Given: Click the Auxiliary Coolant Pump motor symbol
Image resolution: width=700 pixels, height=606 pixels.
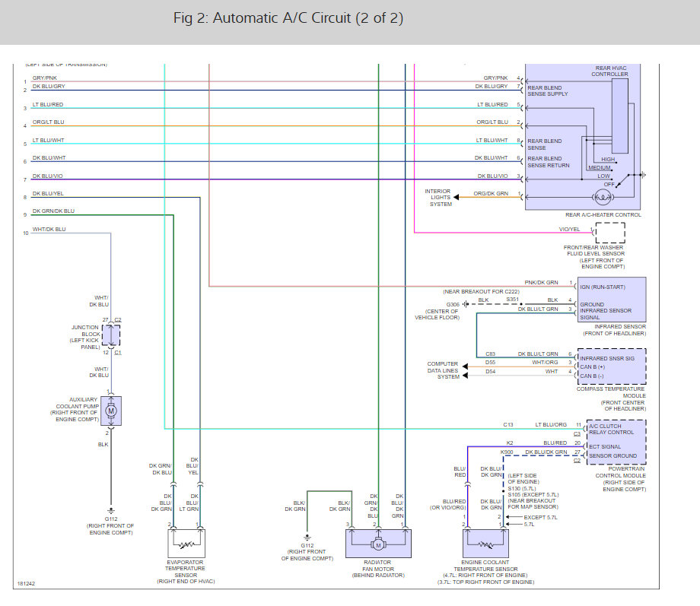Looking at the screenshot, I should coord(111,411).
